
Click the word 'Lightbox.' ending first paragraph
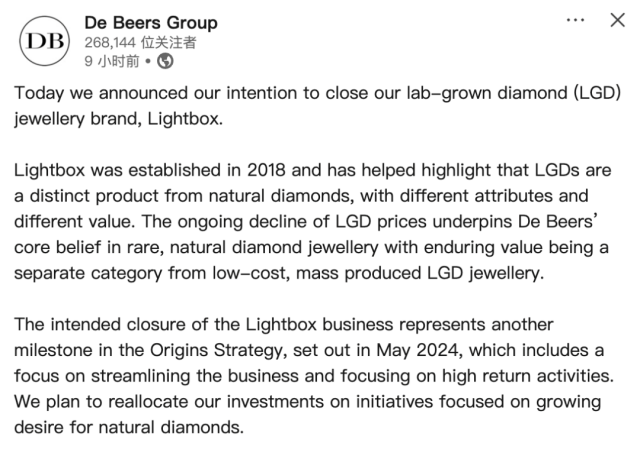point(185,119)
